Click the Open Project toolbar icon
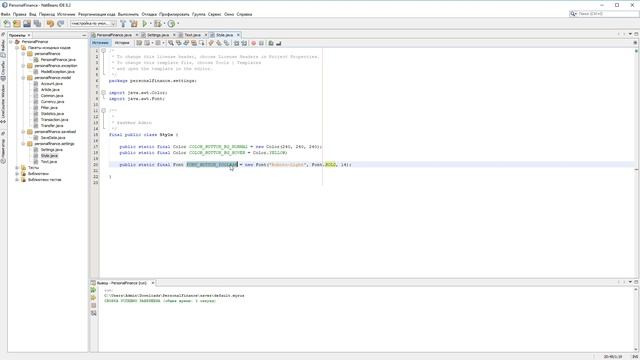 click(27, 24)
